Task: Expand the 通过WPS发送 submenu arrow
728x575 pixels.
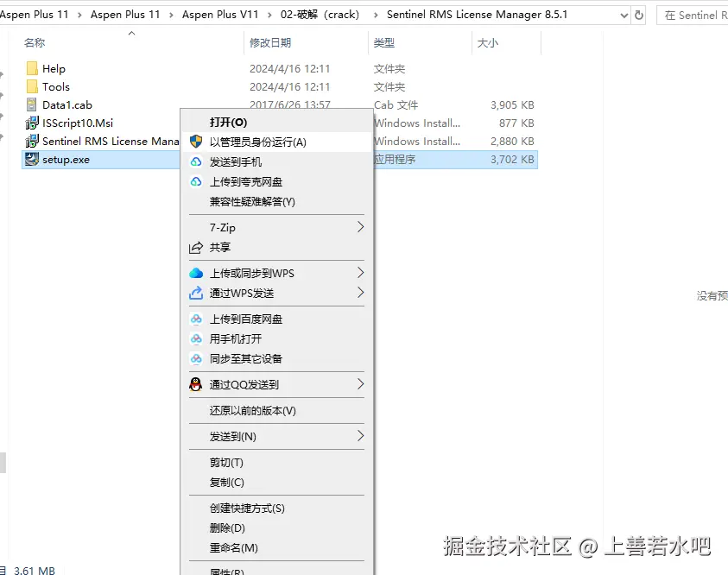Action: coord(360,293)
